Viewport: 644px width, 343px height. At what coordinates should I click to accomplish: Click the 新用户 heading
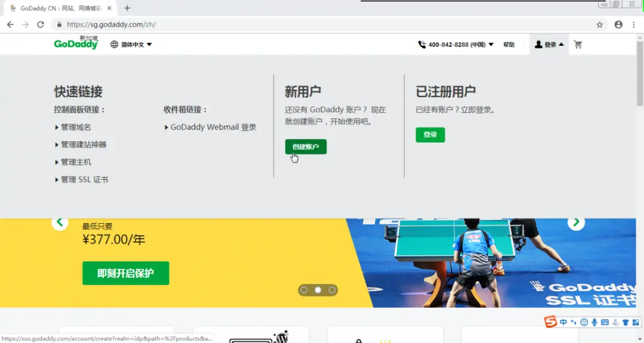303,91
